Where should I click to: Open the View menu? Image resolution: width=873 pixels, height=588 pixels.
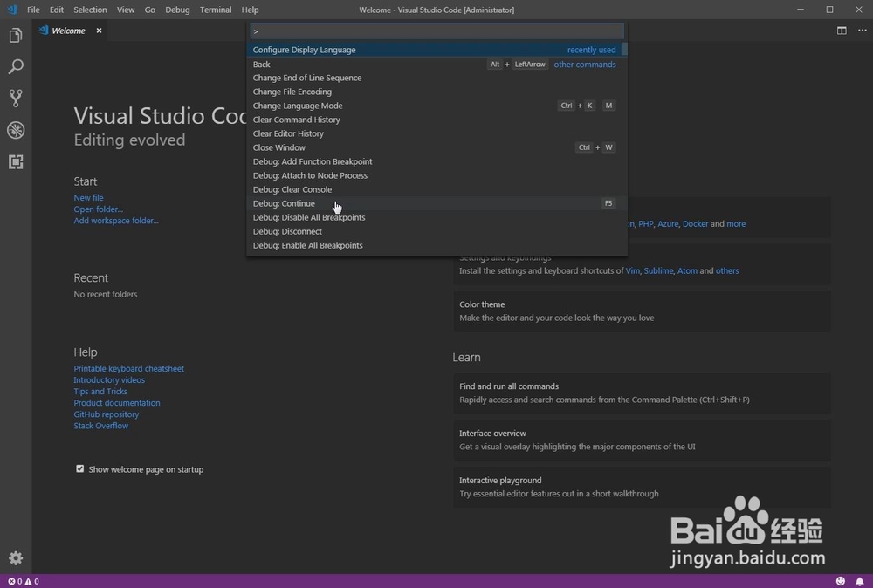(125, 10)
